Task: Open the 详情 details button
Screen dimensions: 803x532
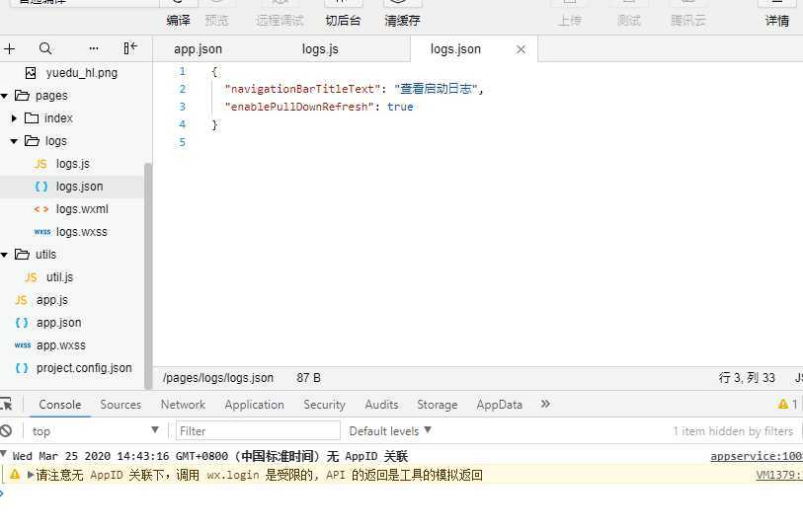Action: pyautogui.click(x=777, y=21)
